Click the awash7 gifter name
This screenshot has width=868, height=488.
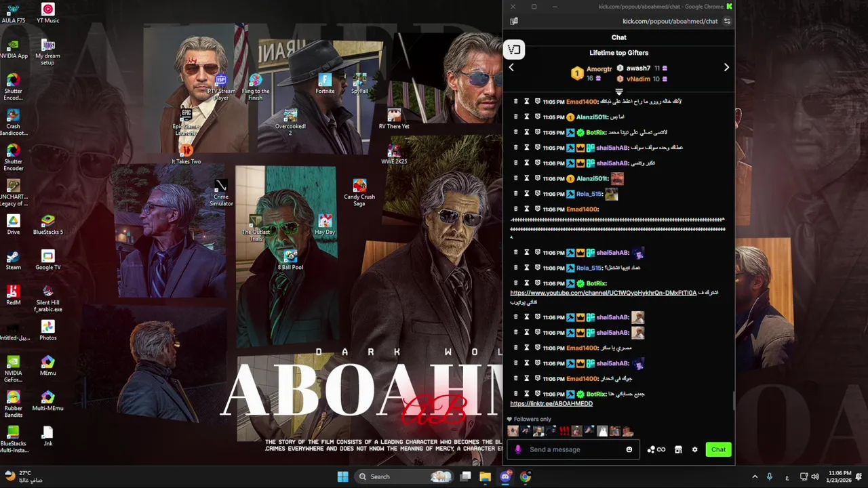click(638, 68)
